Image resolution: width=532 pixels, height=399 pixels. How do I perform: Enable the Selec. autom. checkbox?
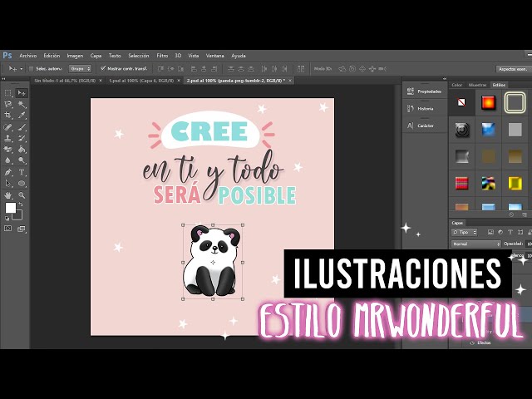[x=32, y=69]
